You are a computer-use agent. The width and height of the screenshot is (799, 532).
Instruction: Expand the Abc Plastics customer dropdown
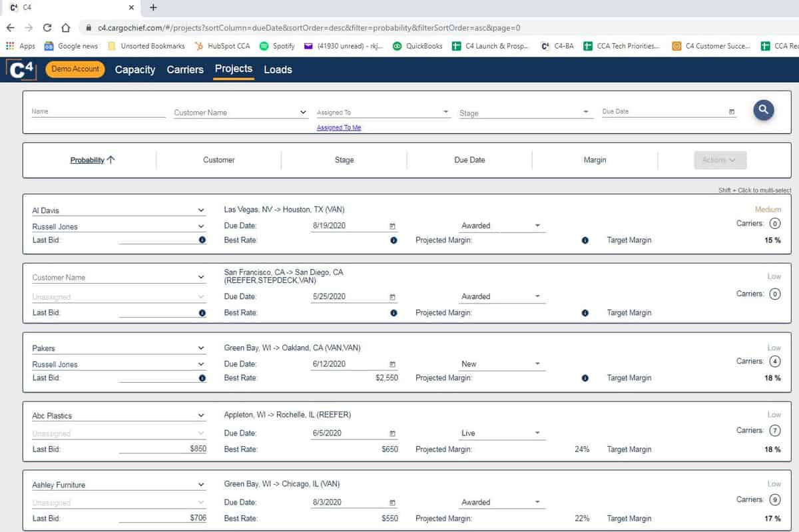(x=201, y=416)
